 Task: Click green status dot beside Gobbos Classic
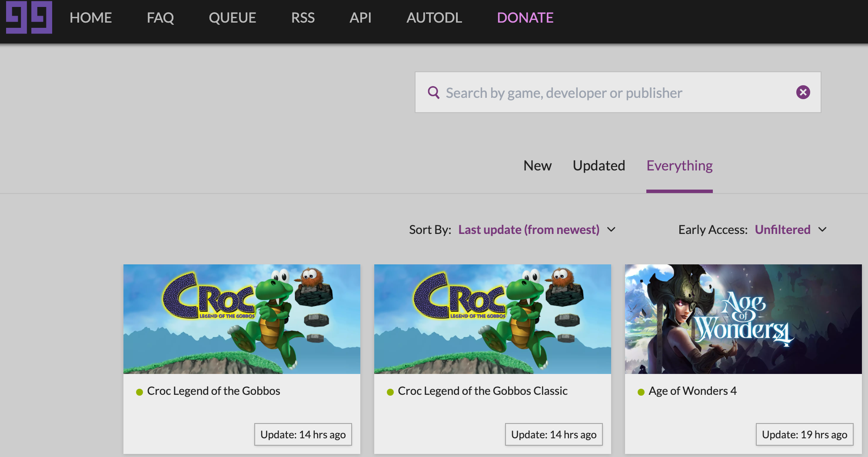click(x=390, y=392)
